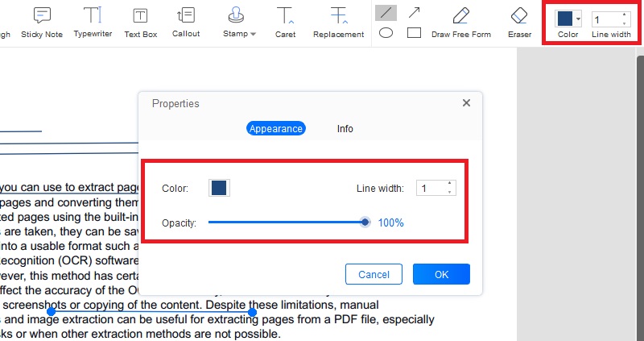Click the '100%' opacity value
The image size is (644, 341).
point(390,223)
